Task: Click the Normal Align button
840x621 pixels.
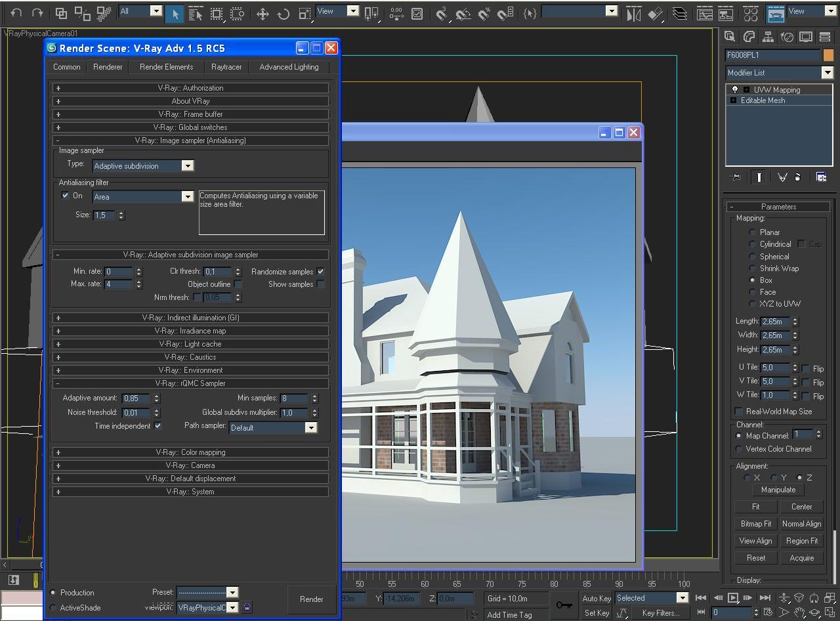Action: [802, 524]
